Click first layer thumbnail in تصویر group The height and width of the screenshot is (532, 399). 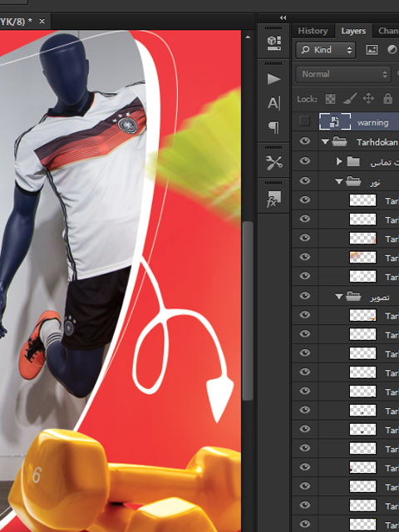click(x=362, y=315)
